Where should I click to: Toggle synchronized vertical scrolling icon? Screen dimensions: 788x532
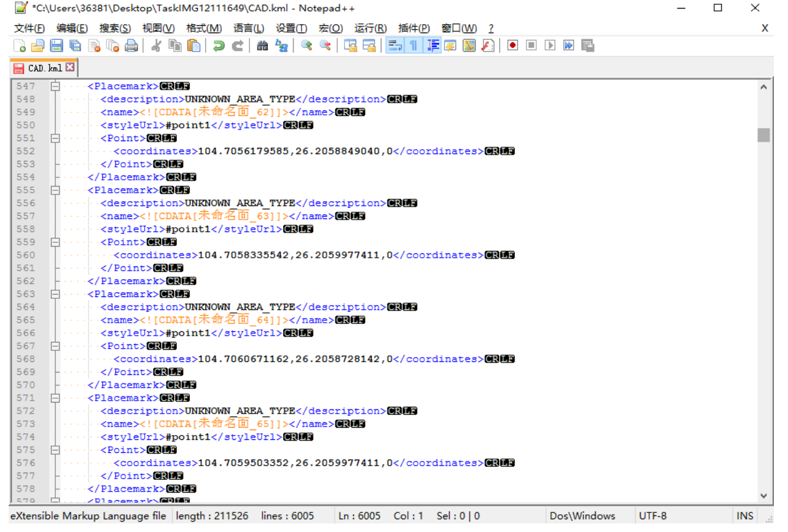[350, 45]
